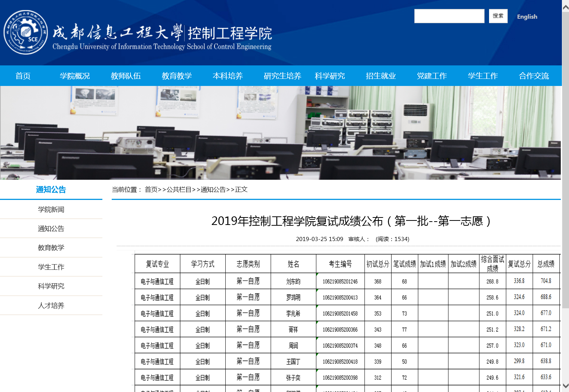
Task: Click the SCE university logo emblem
Action: pos(25,33)
